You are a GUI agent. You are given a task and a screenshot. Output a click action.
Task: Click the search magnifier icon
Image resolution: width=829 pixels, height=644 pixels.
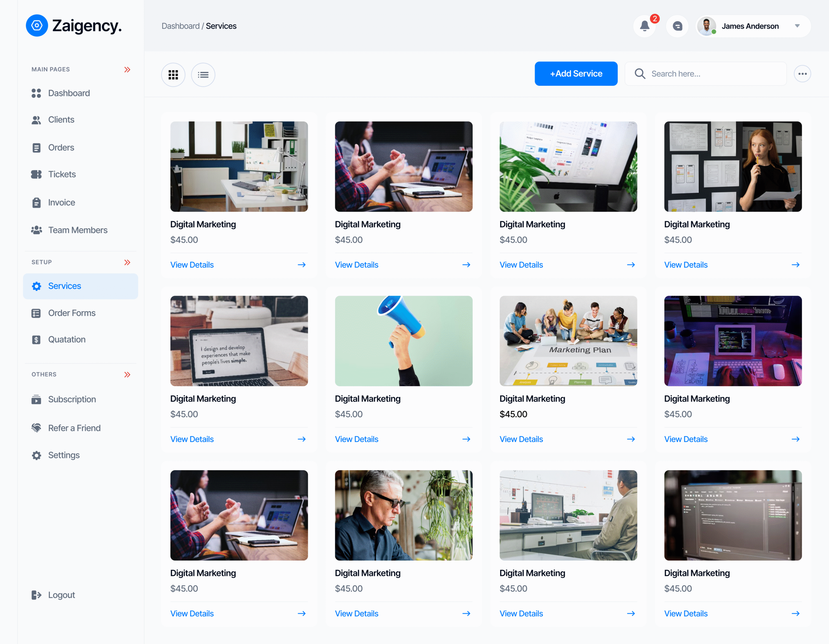click(640, 73)
